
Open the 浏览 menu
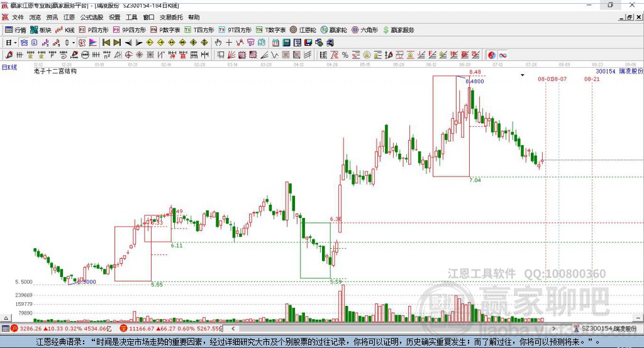tap(35, 17)
